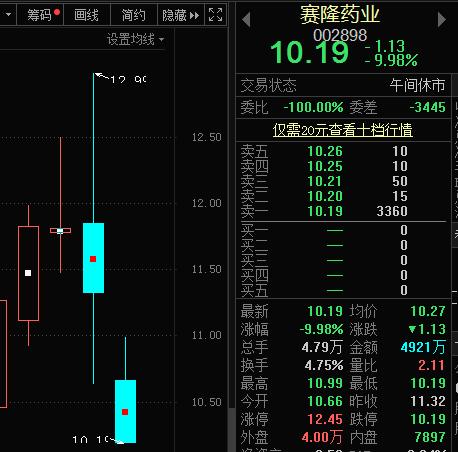
Task: Hide the side panel with 隐藏
Action: tap(180, 15)
